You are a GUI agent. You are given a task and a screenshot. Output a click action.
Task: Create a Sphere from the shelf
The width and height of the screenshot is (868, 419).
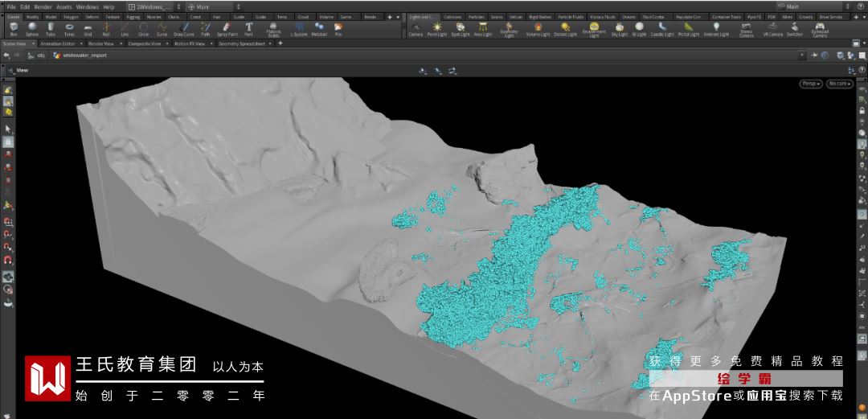coord(32,29)
